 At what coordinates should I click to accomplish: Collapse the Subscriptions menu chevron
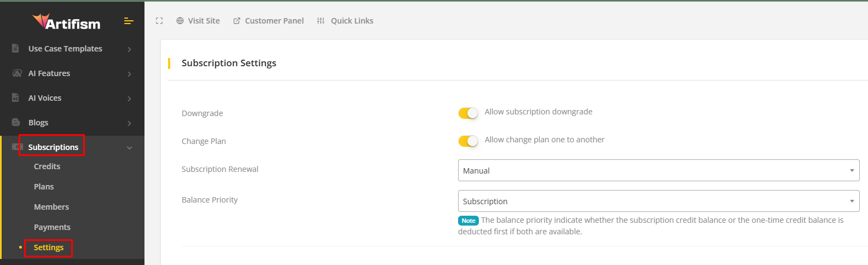point(130,148)
